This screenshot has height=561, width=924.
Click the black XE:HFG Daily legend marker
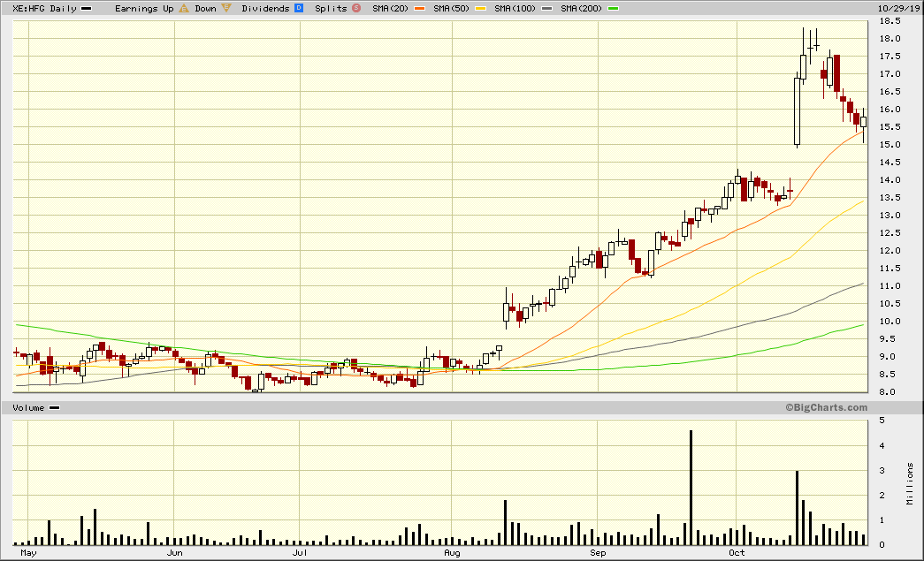pyautogui.click(x=86, y=8)
